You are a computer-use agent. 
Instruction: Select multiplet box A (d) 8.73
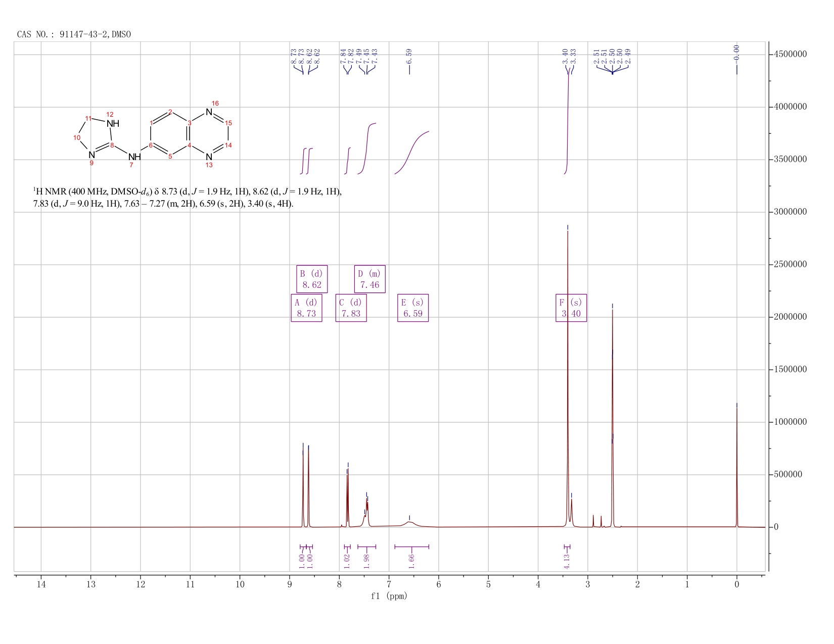306,308
